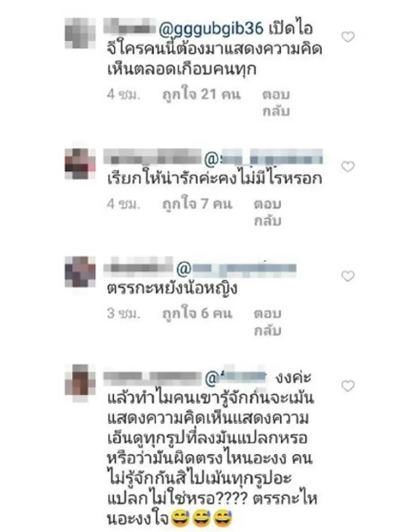The width and height of the screenshot is (395, 532).
Task: Open the "ถูกใจ 6 คน" likes list
Action: pyautogui.click(x=197, y=314)
